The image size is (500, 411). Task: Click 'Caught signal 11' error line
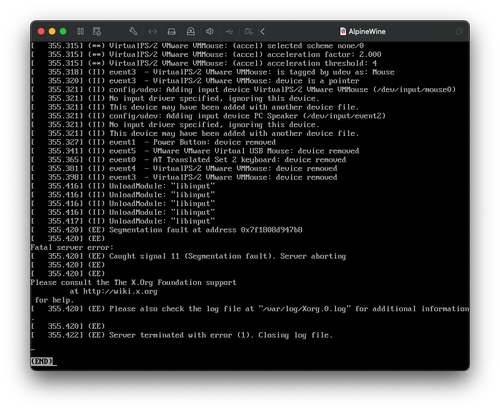pyautogui.click(x=188, y=256)
